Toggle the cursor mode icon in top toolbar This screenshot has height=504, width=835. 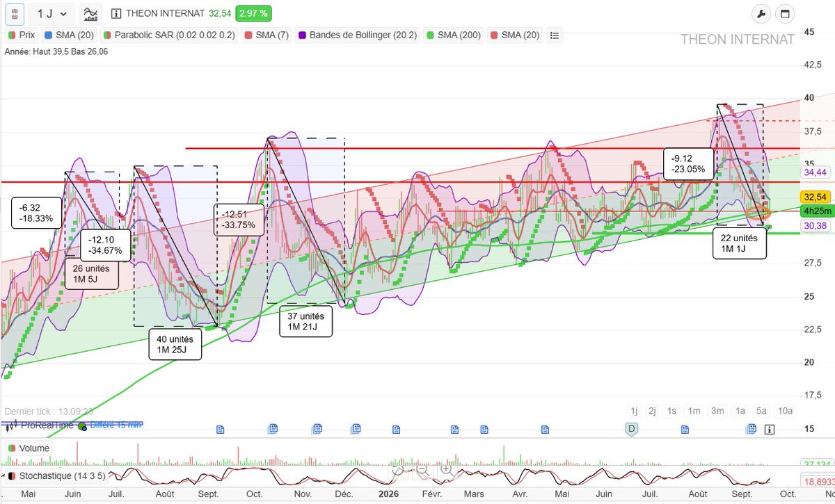(x=15, y=13)
